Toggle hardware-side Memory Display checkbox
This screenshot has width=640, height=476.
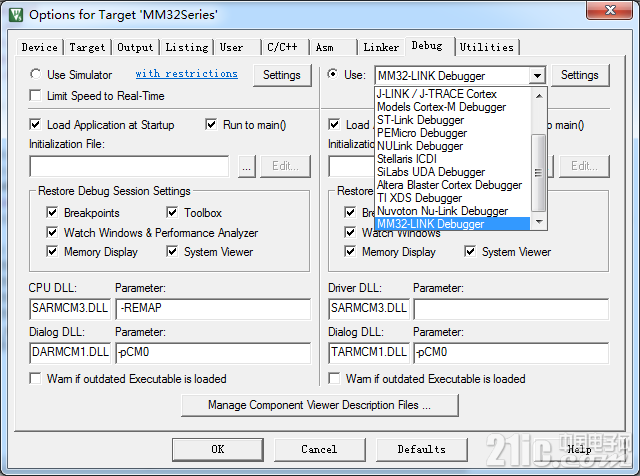350,251
